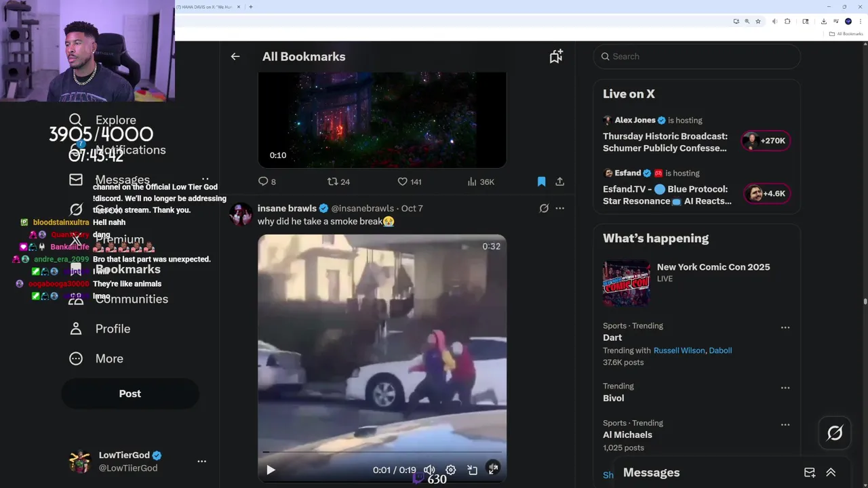The width and height of the screenshot is (868, 488).
Task: Open more options for Al Michaels trend
Action: click(785, 424)
